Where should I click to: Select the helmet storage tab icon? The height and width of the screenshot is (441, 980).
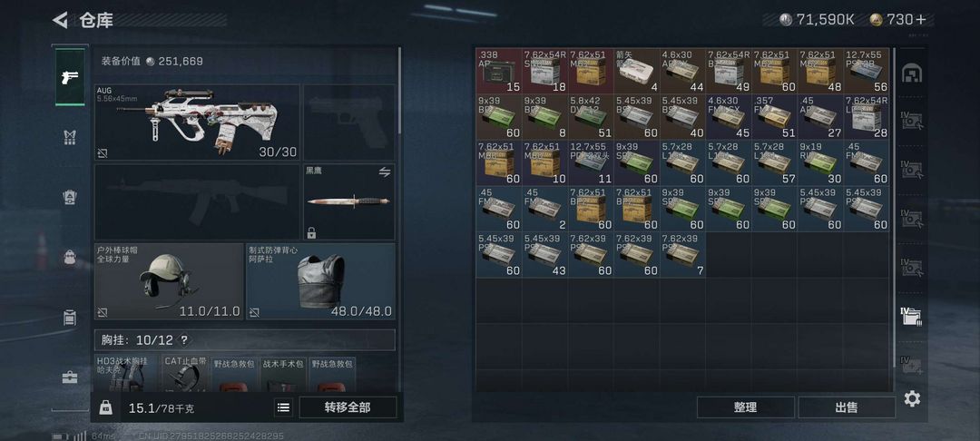[911, 73]
